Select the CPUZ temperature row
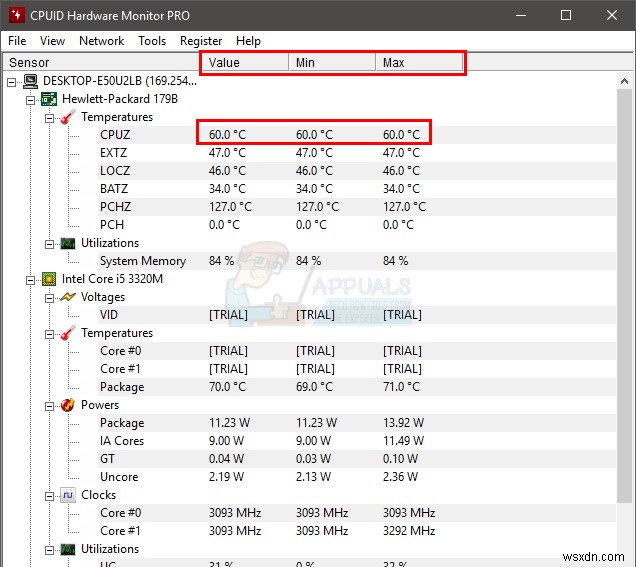Screen dimensions: 636x567 pyautogui.click(x=357, y=135)
